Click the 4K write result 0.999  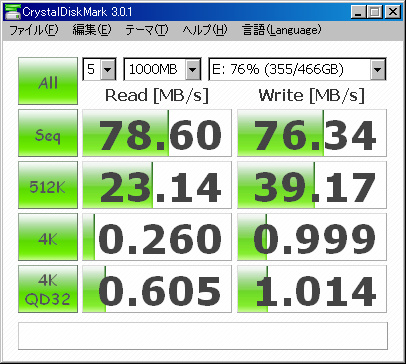(x=312, y=237)
